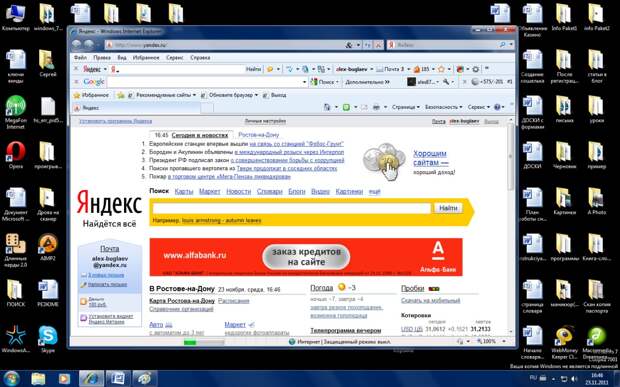Image resolution: width=620 pixels, height=387 pixels.
Task: Launch Skype from the desktop icon
Action: [x=48, y=339]
